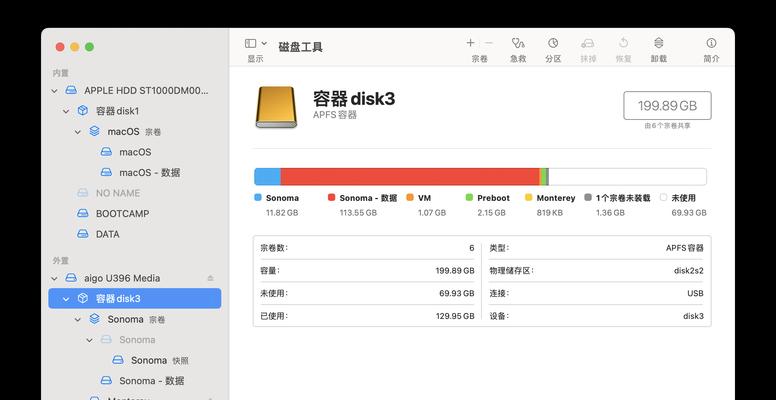Click the orange VM legend swatch

(410, 198)
